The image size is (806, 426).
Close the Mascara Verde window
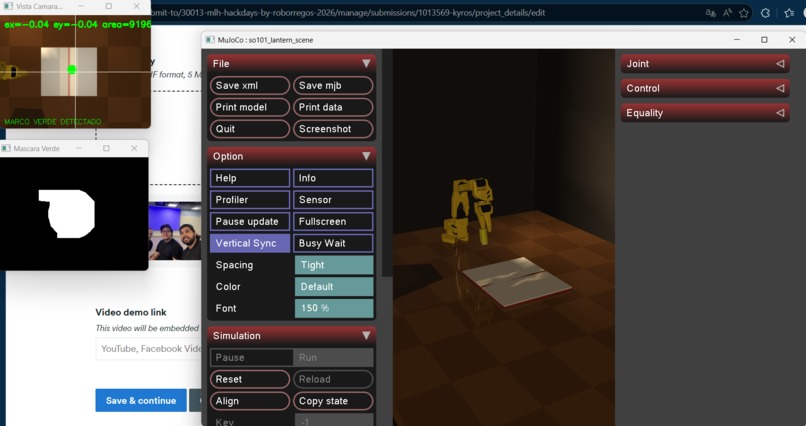[134, 148]
